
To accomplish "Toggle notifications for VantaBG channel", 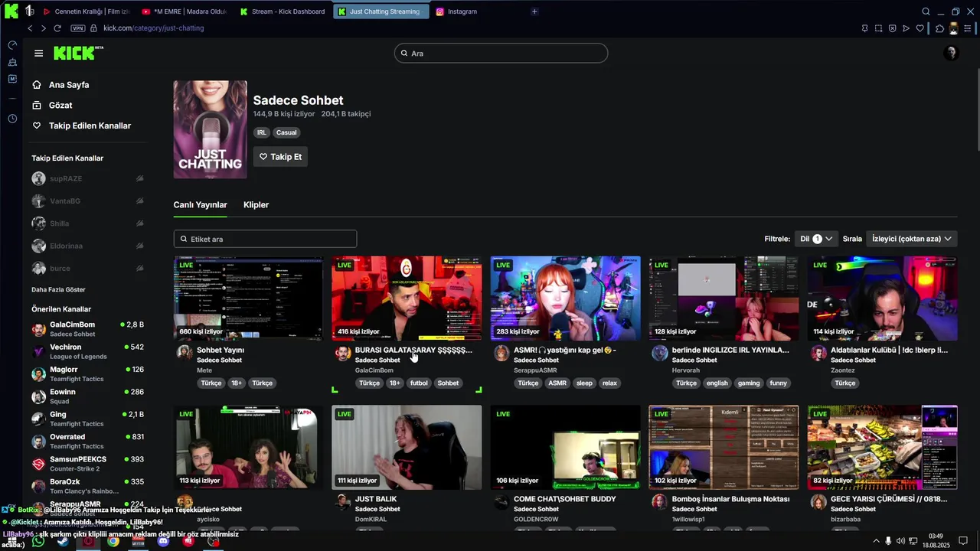I will (139, 201).
